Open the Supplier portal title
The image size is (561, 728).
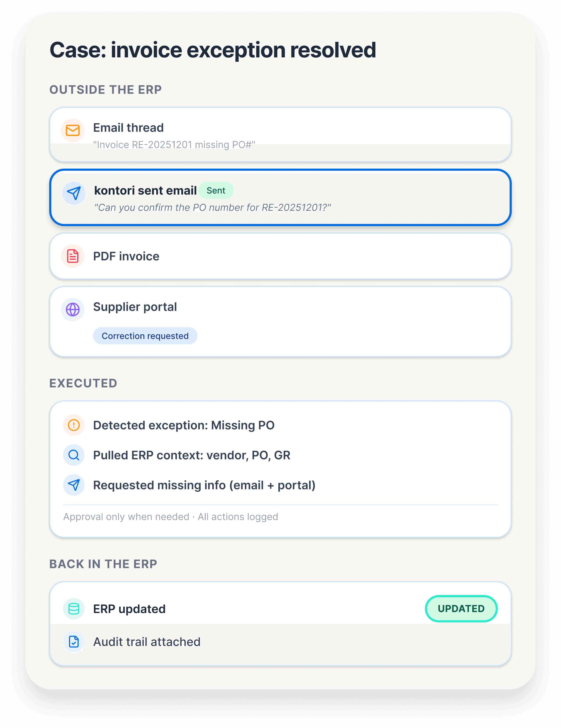(x=135, y=307)
